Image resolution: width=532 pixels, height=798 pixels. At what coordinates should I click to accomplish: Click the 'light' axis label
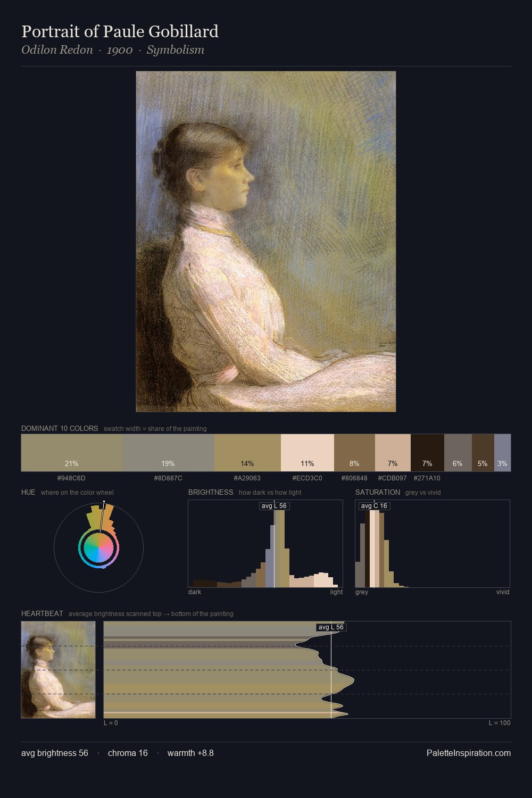tap(337, 592)
